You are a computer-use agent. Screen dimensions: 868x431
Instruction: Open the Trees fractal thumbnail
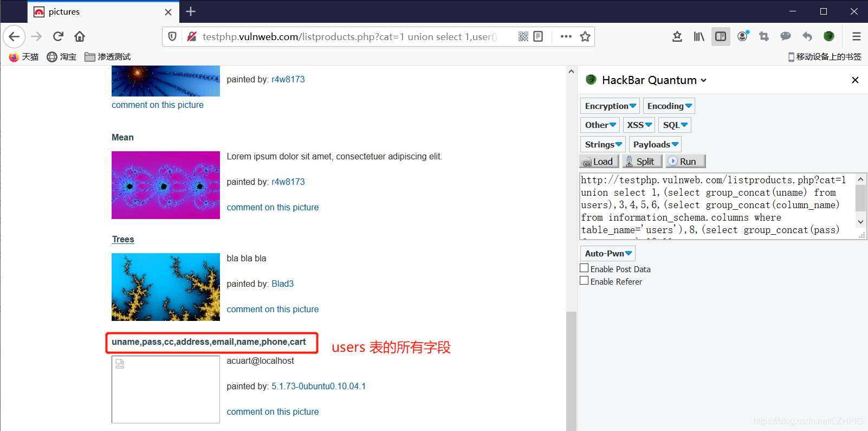tap(166, 287)
